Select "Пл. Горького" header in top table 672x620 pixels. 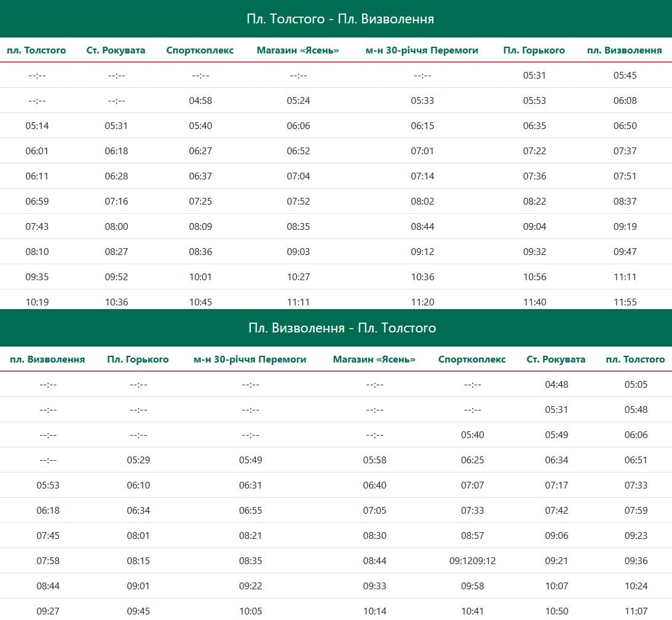click(534, 50)
